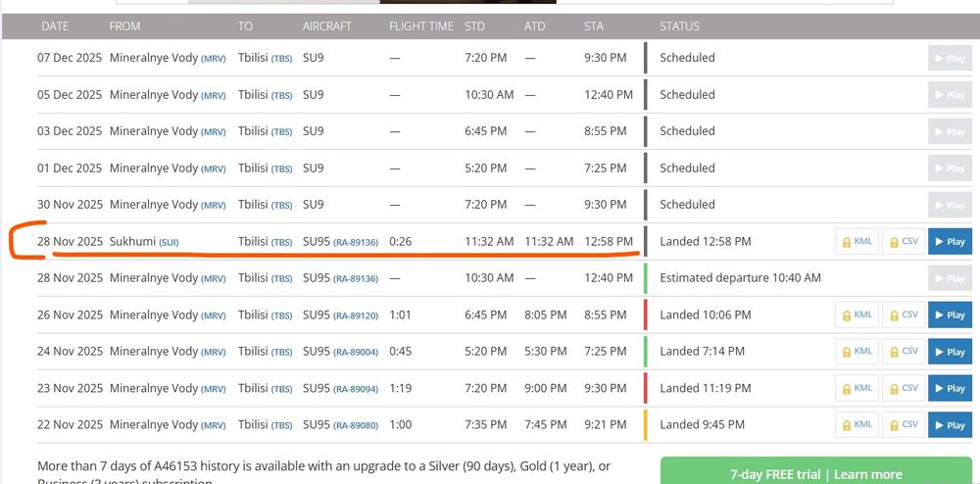
Task: Download KML for the Sukhumi flight
Action: (857, 242)
